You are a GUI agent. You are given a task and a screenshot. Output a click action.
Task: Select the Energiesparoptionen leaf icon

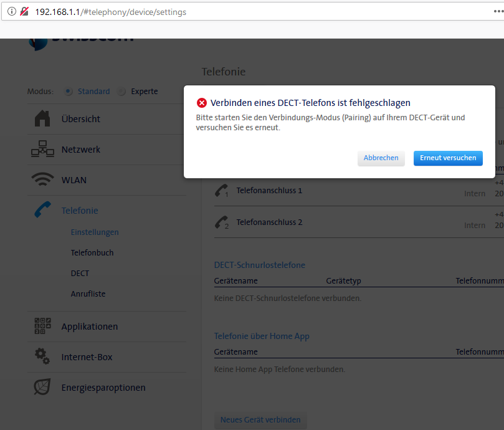[42, 387]
